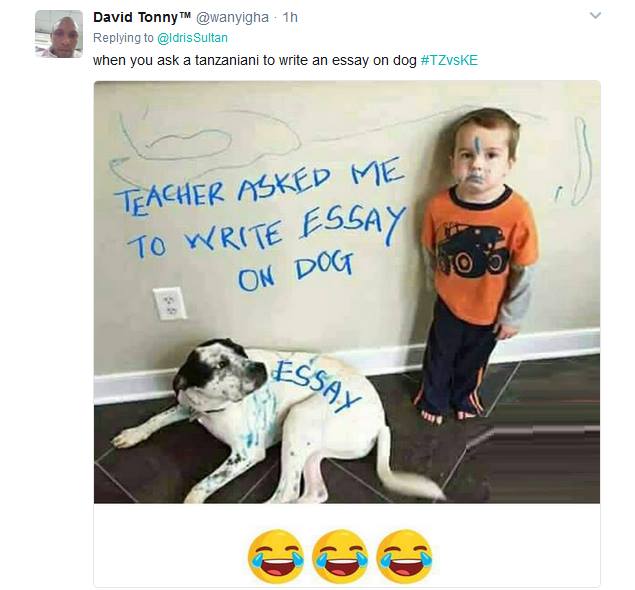Screen dimensions: 635x590
Task: Open the tweet options chevron menu
Action: coord(595,16)
